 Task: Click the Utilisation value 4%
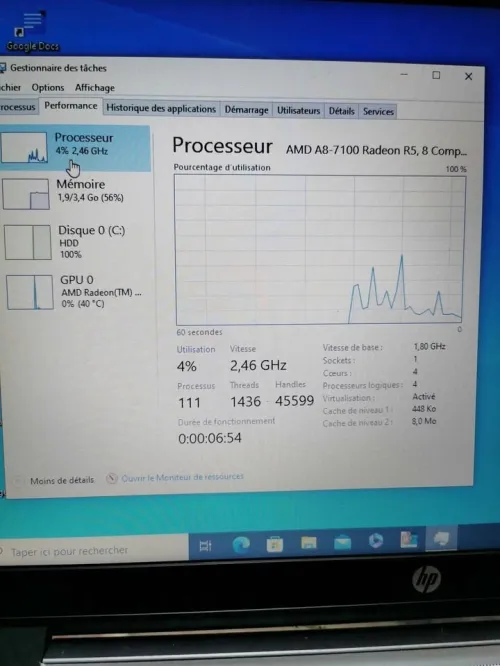[x=186, y=366]
